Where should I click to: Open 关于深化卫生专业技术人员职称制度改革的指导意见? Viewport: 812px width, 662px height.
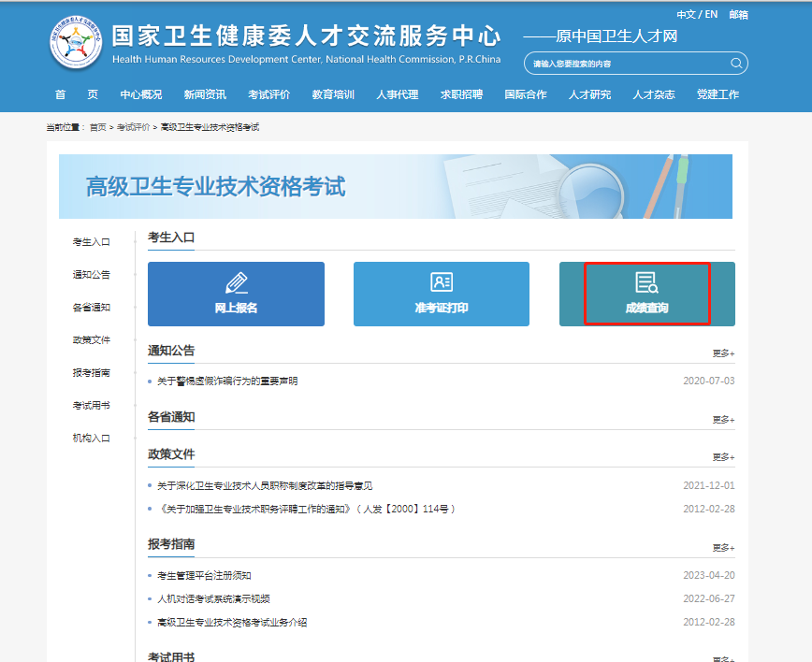pos(265,486)
